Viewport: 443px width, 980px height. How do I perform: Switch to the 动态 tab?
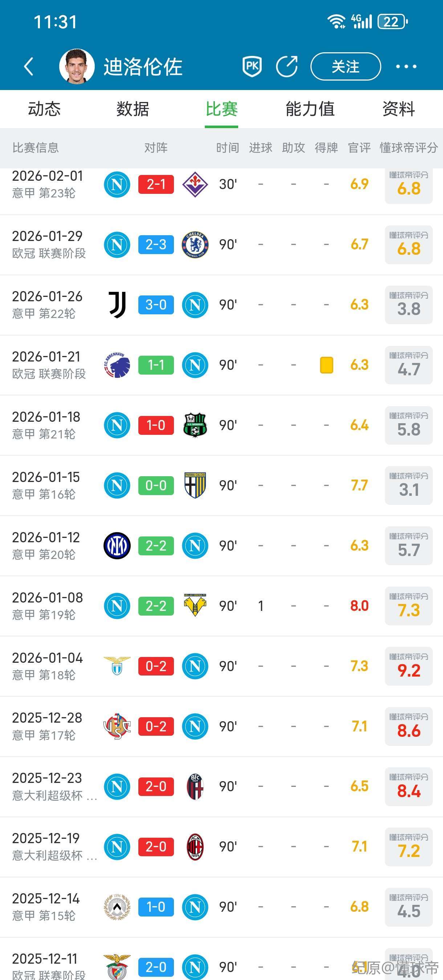click(x=44, y=109)
